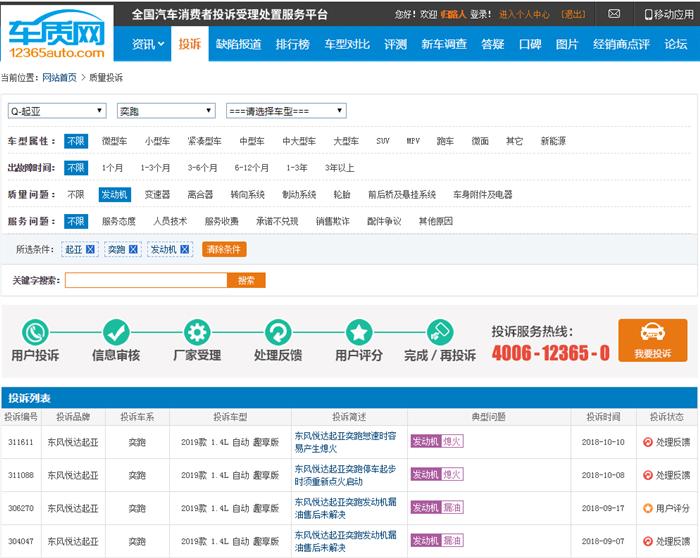Open complaint 306270 summary link

(x=345, y=508)
